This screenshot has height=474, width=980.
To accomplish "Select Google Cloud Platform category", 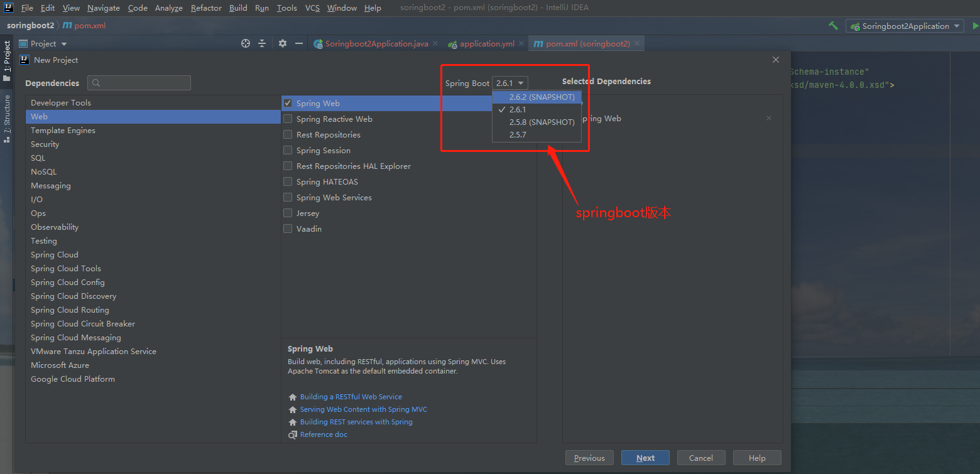I will (x=153, y=379).
